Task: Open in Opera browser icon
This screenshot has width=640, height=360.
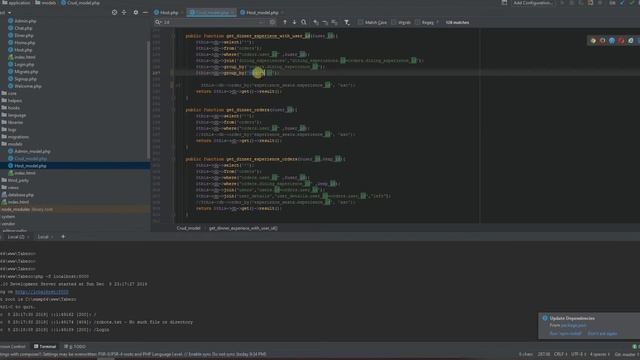Action: (621, 40)
